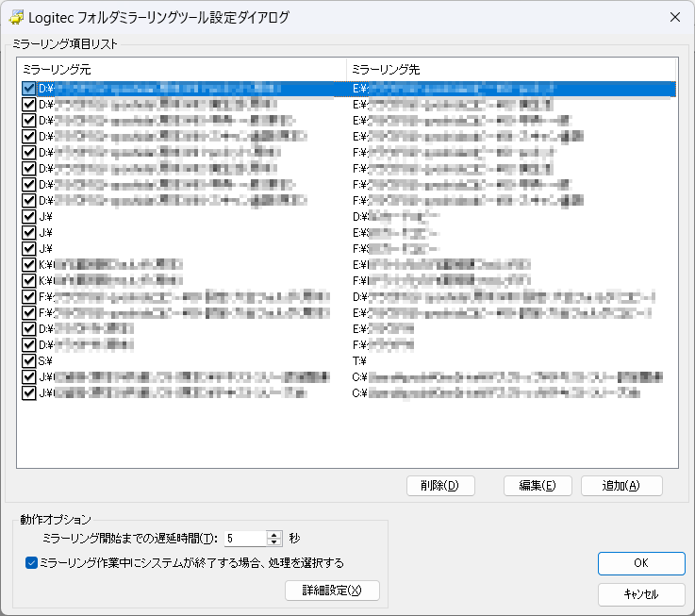Image resolution: width=695 pixels, height=616 pixels.
Task: Toggle checkbox of the highlighted first row
Action: [x=29, y=88]
